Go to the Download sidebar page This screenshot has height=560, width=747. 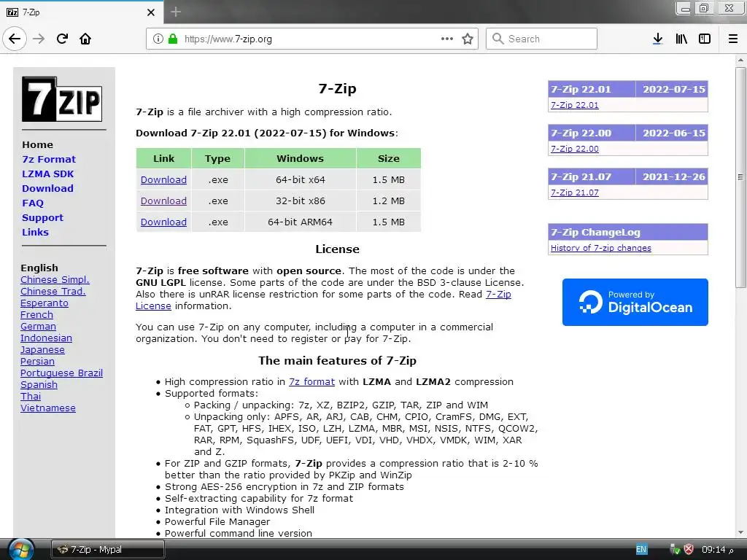[x=47, y=188]
